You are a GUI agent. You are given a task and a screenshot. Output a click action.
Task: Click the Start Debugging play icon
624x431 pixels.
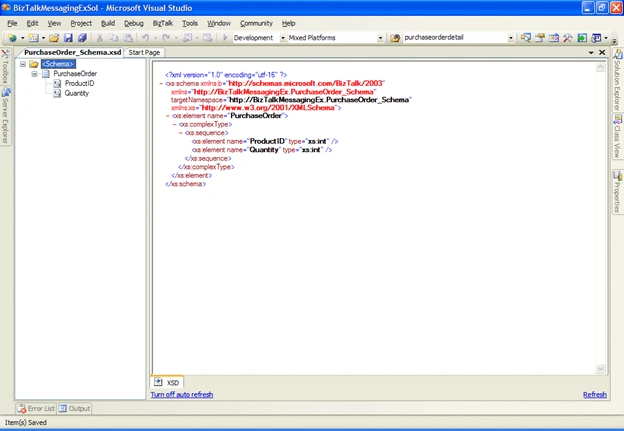225,38
